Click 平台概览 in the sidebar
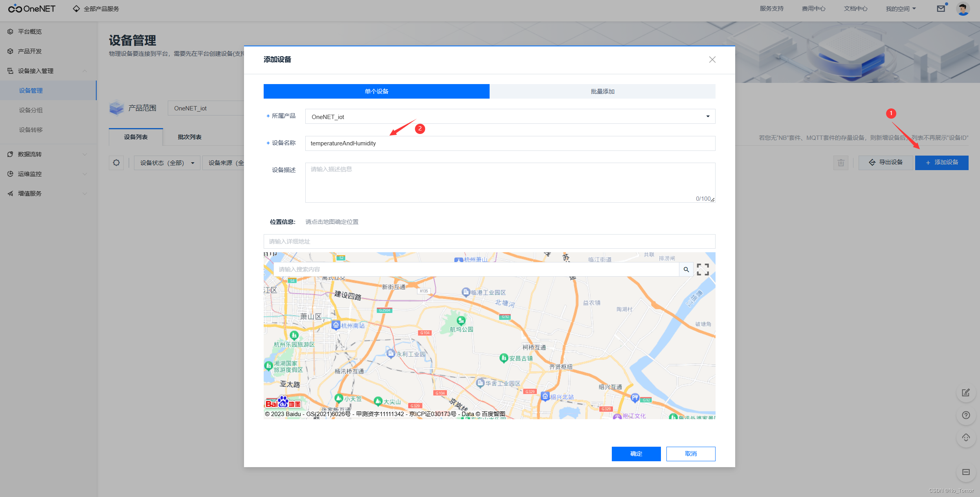 [x=29, y=31]
